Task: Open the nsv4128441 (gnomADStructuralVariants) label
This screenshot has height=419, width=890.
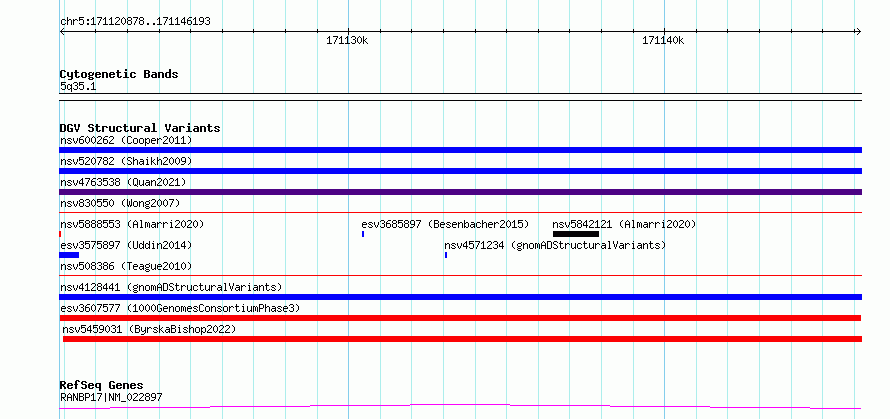Action: 171,287
